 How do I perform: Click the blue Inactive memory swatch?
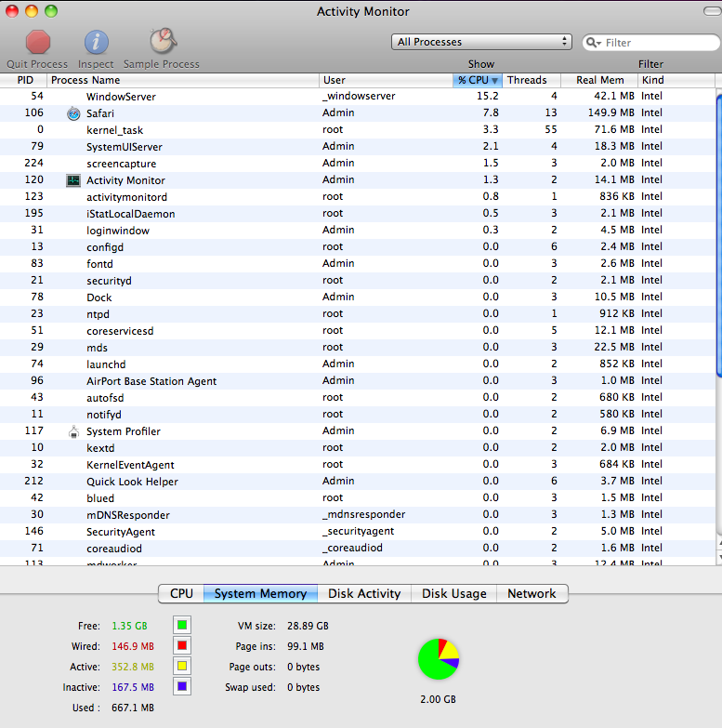coord(182,686)
